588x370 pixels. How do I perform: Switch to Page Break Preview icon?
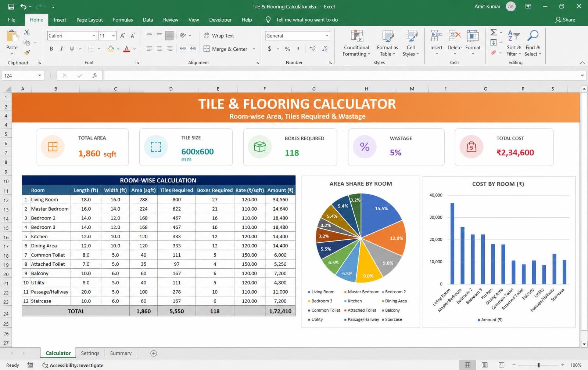point(501,365)
